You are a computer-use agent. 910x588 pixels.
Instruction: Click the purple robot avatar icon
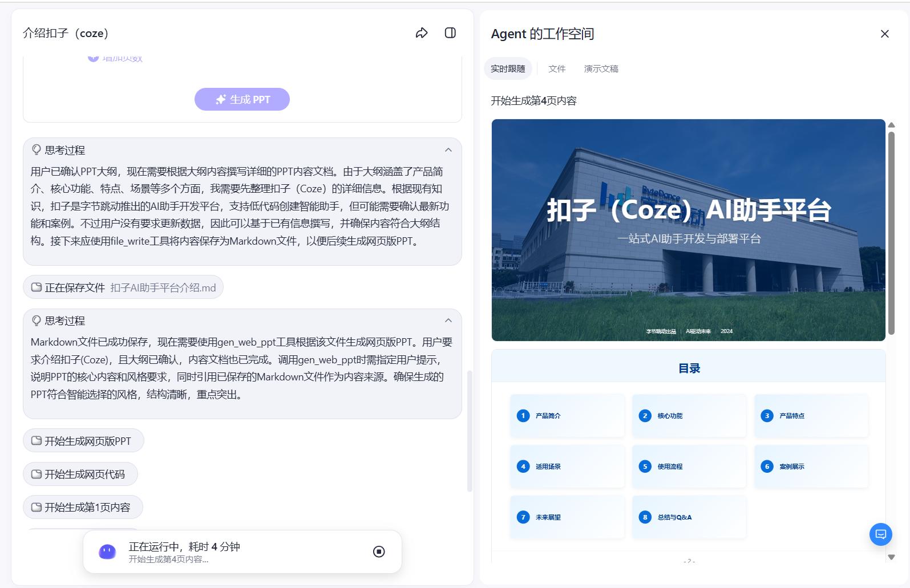[107, 551]
